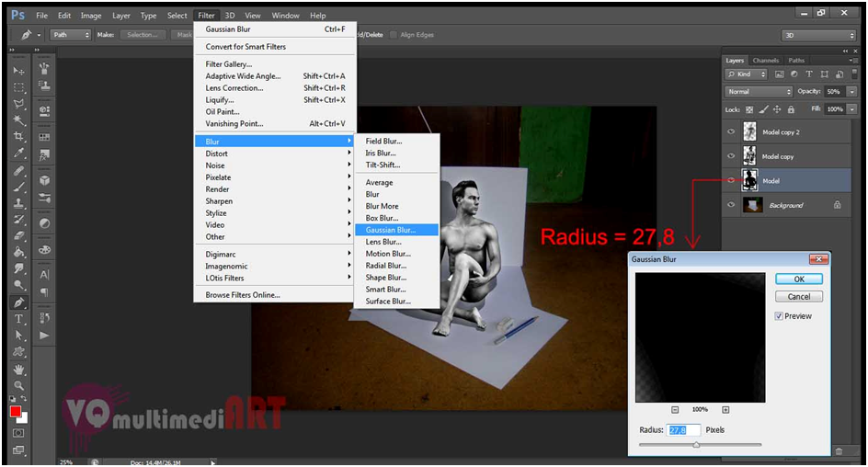Viewport: 868px width, 467px height.
Task: Hide the Model copy 2 layer
Action: point(731,131)
